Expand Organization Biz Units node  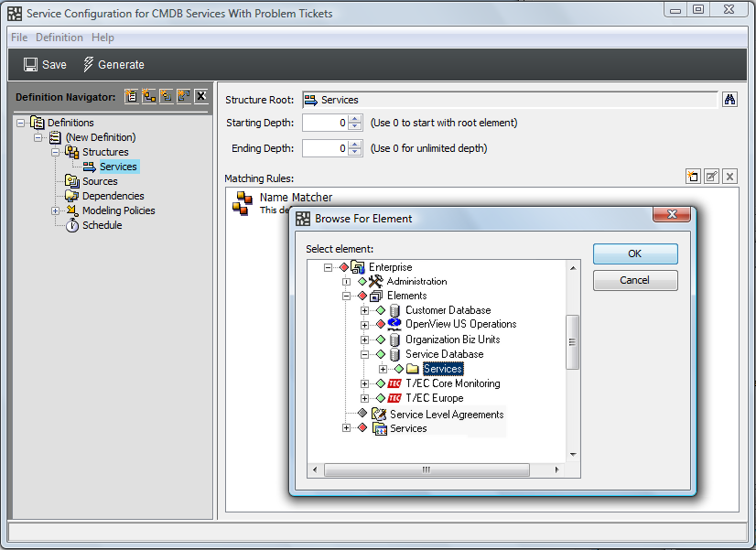point(364,340)
